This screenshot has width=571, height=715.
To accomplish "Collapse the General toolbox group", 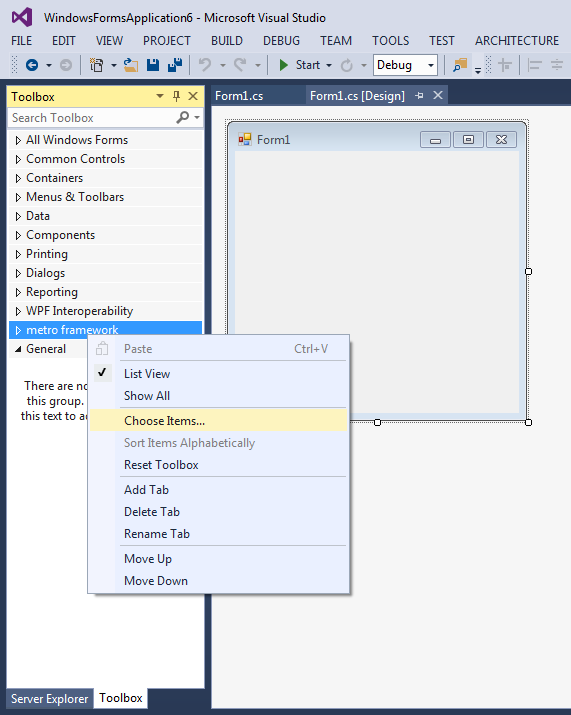I will tap(18, 349).
